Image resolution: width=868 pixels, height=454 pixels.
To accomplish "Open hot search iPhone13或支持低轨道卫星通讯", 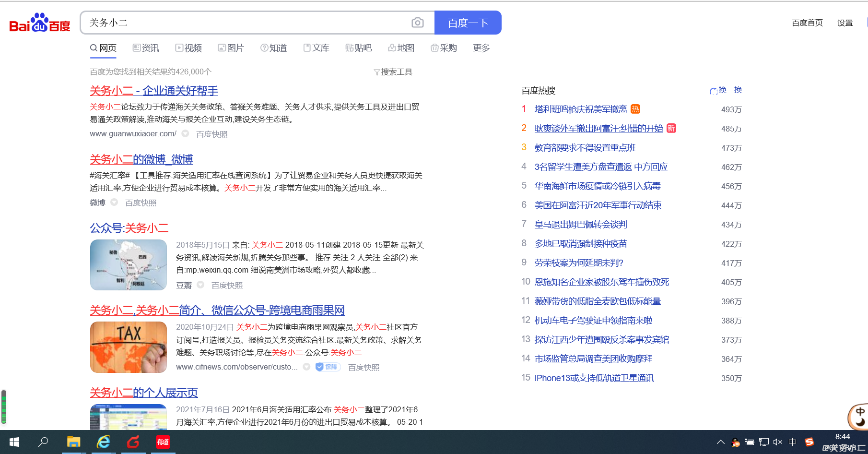I will pyautogui.click(x=594, y=378).
